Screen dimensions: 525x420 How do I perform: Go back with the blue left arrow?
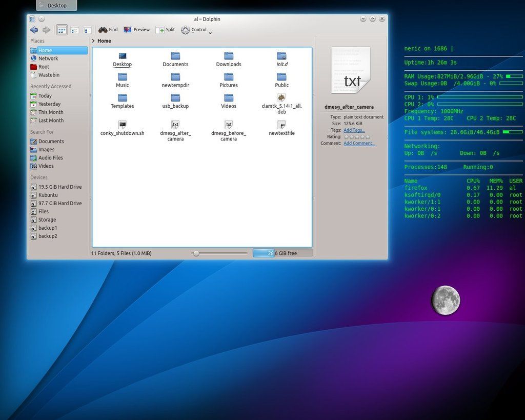point(34,30)
